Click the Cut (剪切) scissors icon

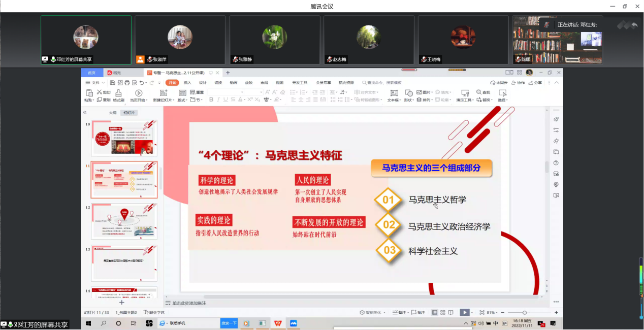click(x=100, y=92)
